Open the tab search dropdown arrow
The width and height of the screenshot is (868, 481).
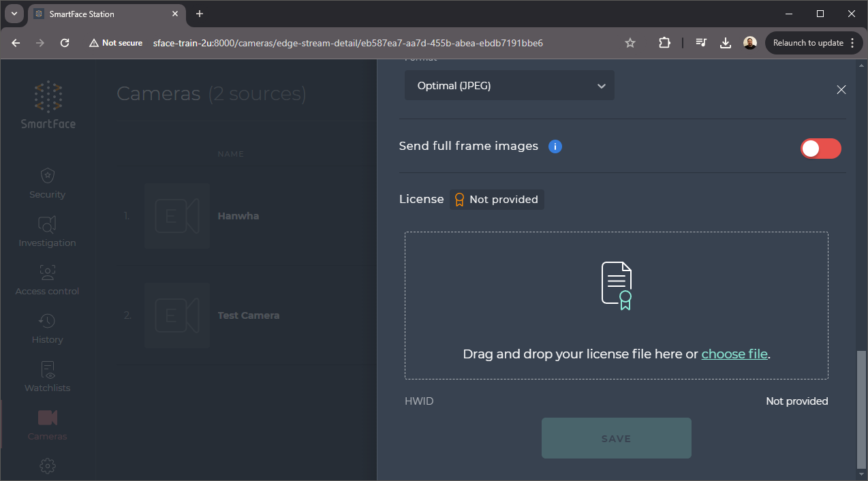click(14, 14)
